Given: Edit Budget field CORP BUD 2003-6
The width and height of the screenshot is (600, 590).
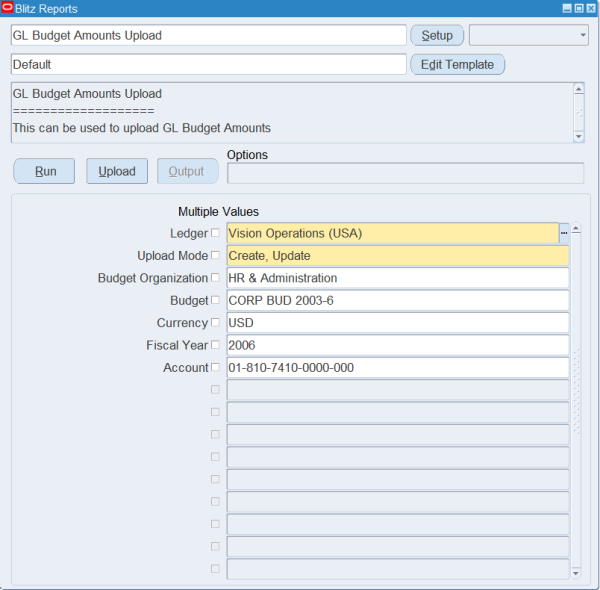Looking at the screenshot, I should click(x=398, y=300).
